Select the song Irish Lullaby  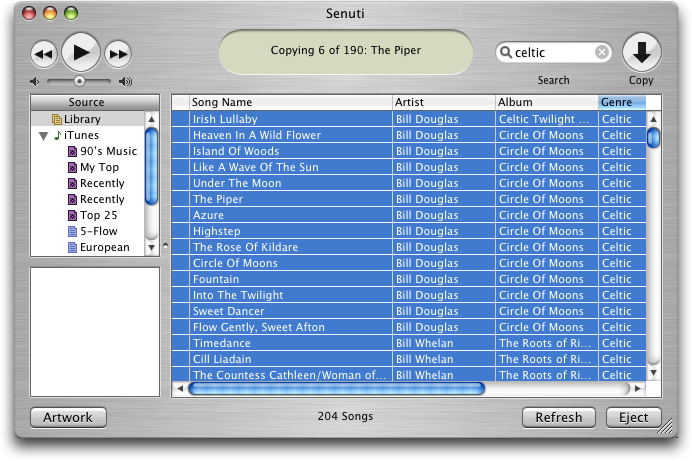point(225,119)
